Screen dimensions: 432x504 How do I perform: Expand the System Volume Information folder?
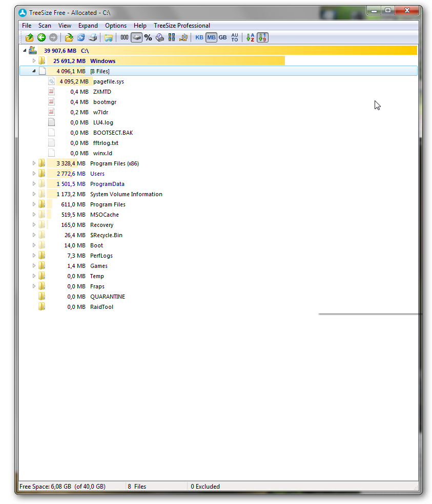click(34, 194)
